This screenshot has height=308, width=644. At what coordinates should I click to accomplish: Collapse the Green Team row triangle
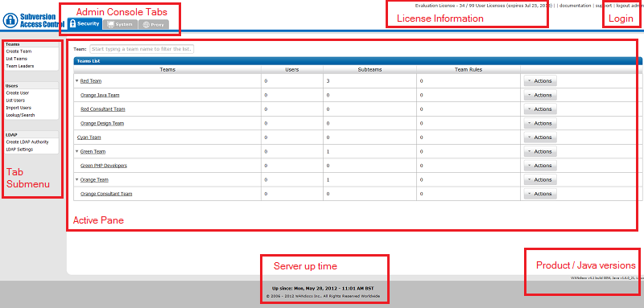coord(76,152)
